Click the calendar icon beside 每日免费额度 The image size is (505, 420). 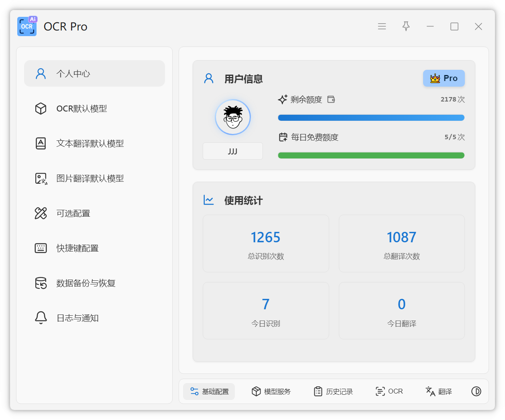283,137
